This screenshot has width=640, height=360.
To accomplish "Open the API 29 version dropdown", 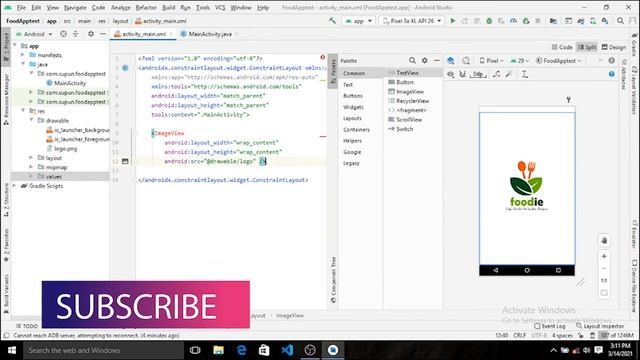I will 520,60.
